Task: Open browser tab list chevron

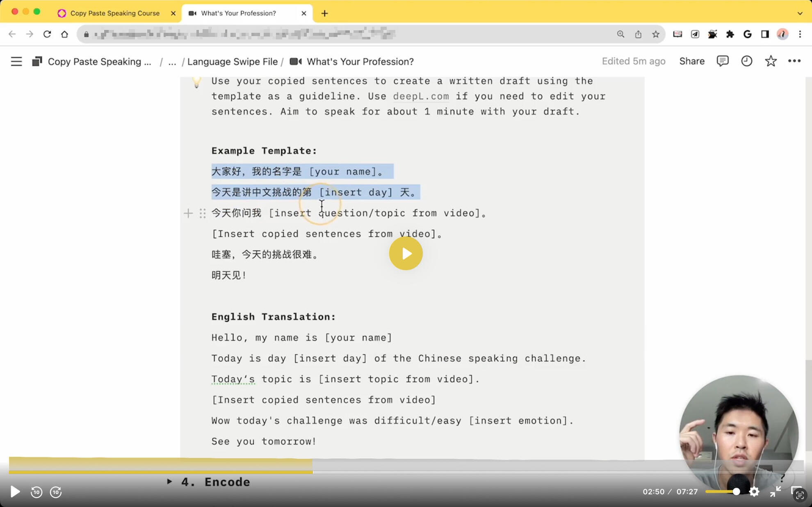Action: click(x=800, y=13)
